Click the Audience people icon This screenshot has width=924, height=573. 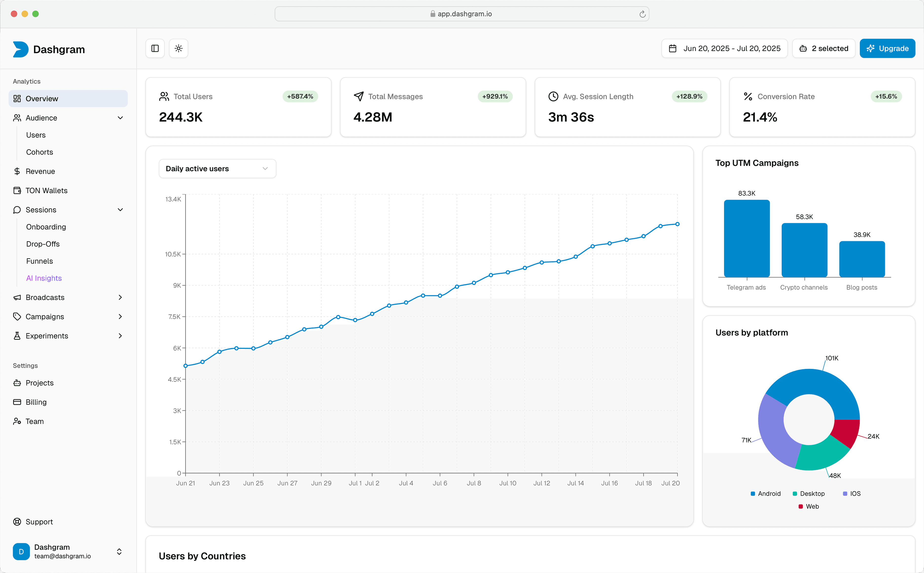[x=17, y=118]
